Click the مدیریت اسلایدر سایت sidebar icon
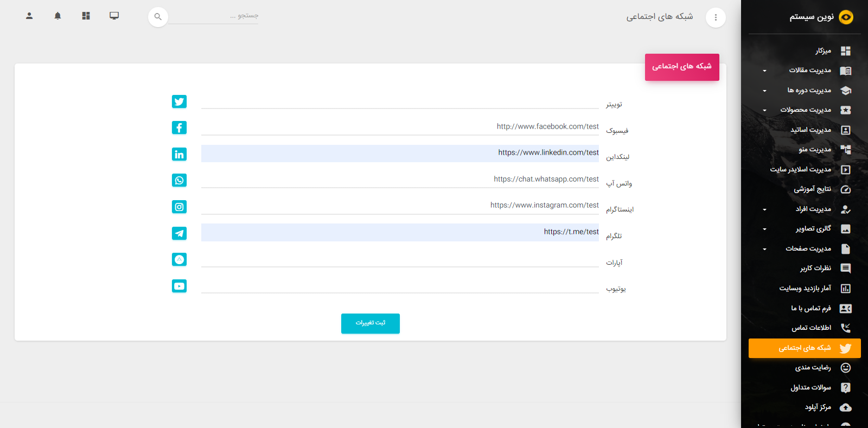Image resolution: width=868 pixels, height=428 pixels. point(845,170)
